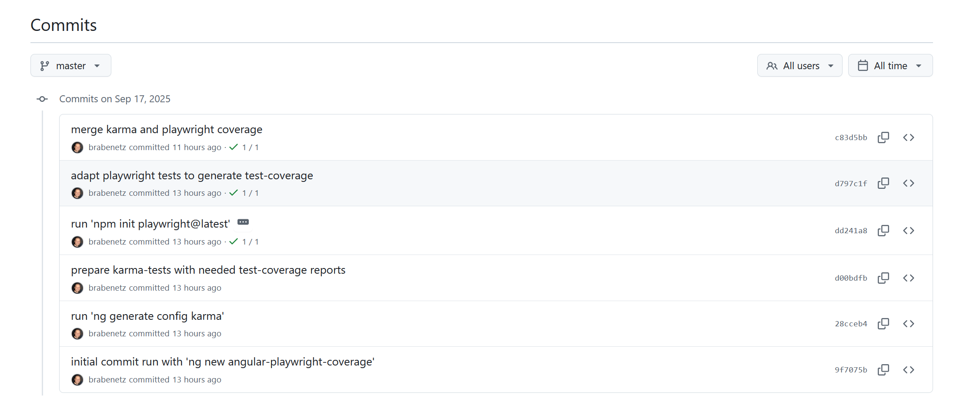Open 'prepare karma-tests with needed test-coverage reports' commit

pos(208,270)
